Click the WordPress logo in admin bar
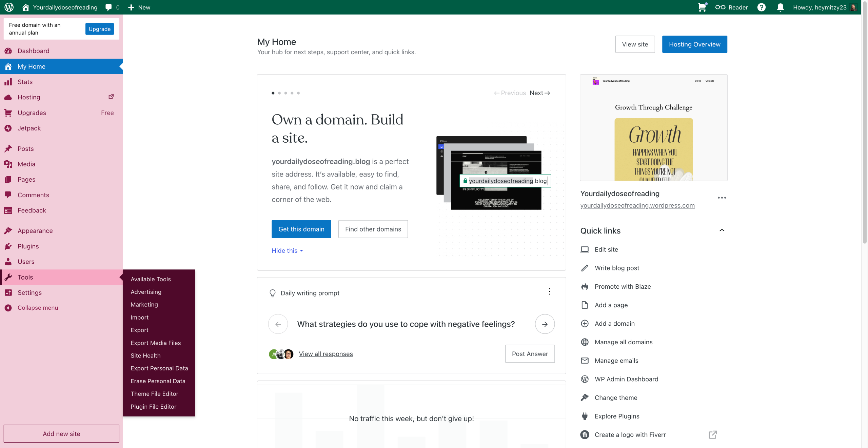The width and height of the screenshot is (868, 448). tap(9, 7)
